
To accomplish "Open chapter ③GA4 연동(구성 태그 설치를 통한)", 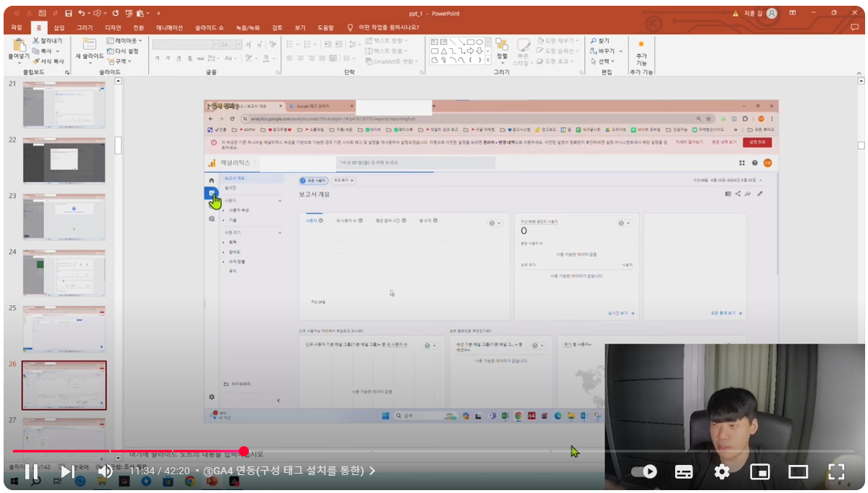I will [290, 471].
